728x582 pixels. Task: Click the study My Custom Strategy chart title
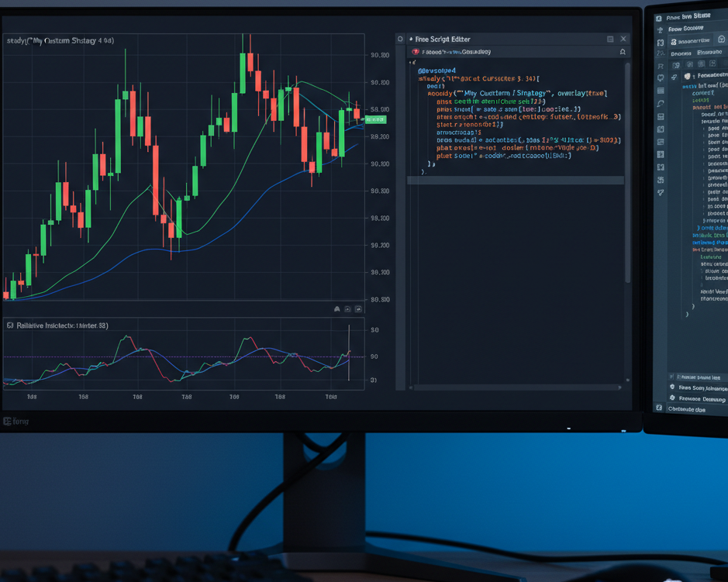pos(60,40)
